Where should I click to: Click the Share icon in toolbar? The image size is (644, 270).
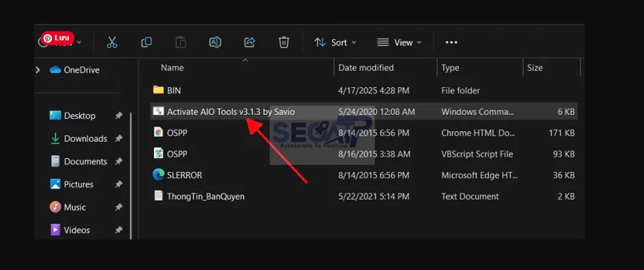tap(250, 42)
